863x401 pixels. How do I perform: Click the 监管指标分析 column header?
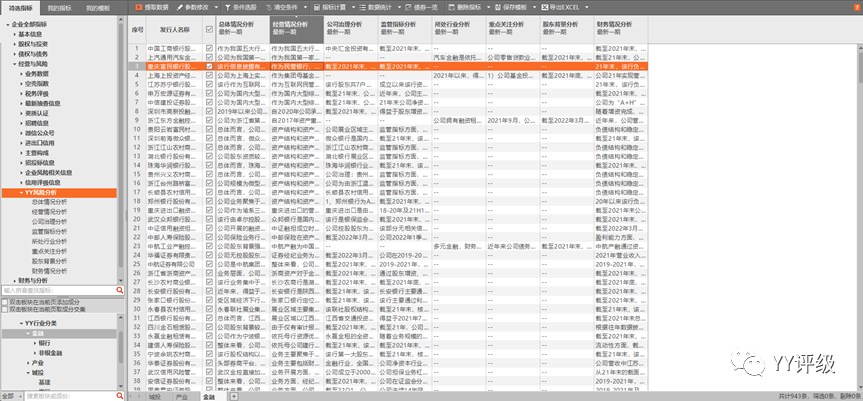[x=405, y=29]
